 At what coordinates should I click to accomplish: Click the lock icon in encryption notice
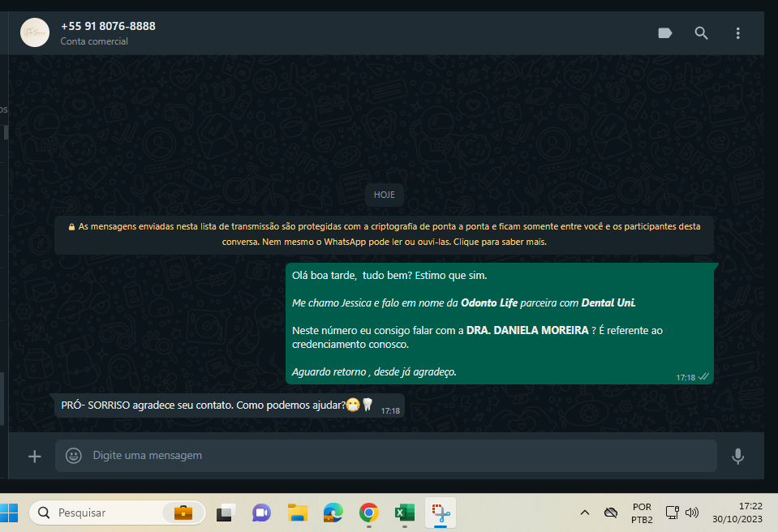[x=71, y=227]
